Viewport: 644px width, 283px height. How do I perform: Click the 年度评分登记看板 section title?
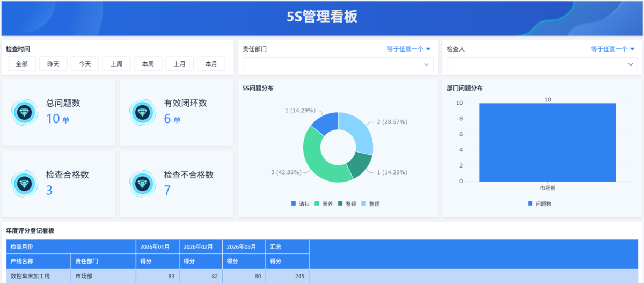click(30, 230)
